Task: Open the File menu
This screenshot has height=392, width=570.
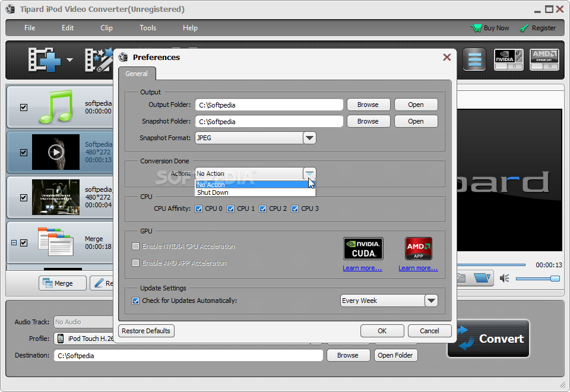Action: [x=30, y=28]
